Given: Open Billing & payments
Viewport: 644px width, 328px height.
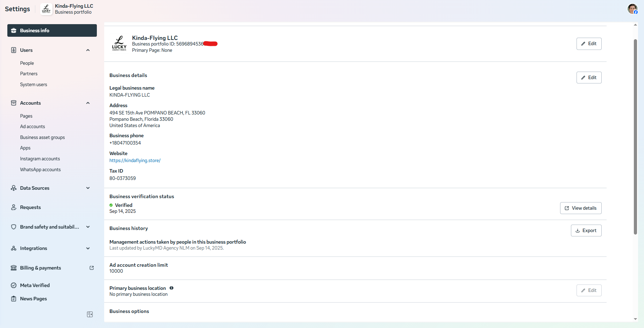Looking at the screenshot, I should click(x=41, y=268).
